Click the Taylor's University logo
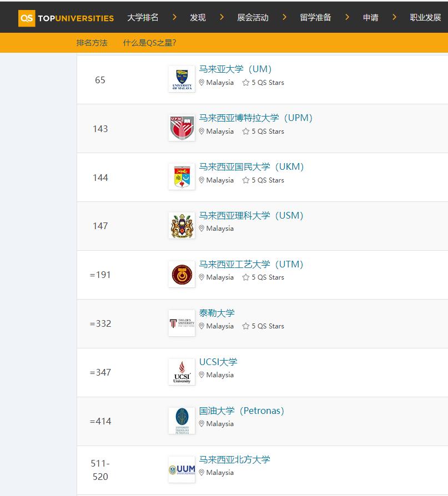Viewport: 448px width, 496px height. tap(182, 323)
